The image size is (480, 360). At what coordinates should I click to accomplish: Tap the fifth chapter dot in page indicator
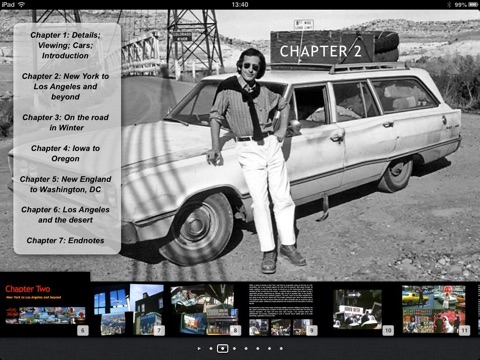(258, 348)
